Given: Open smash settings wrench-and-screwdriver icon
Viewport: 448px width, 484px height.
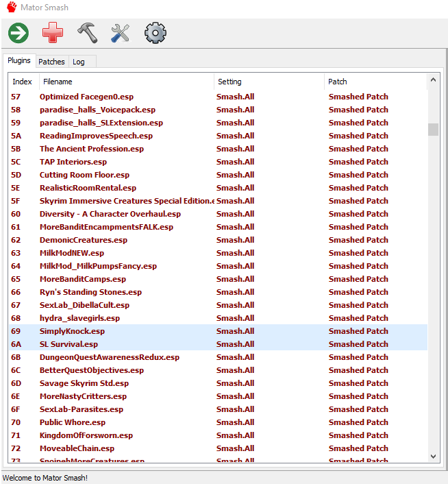Looking at the screenshot, I should pos(121,33).
